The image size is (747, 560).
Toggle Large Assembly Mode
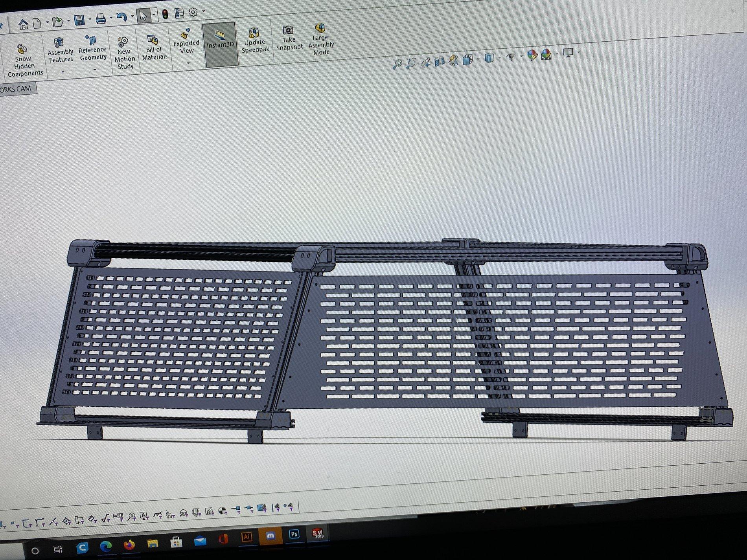tap(321, 39)
